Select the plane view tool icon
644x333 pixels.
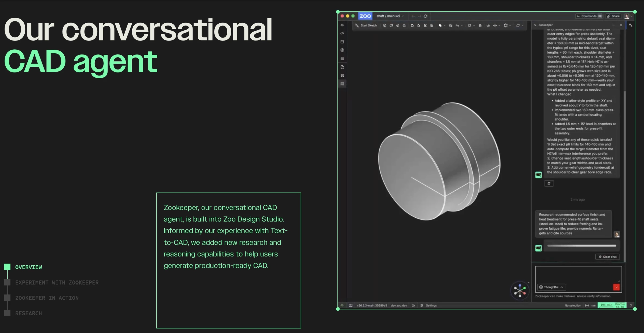pyautogui.click(x=518, y=25)
